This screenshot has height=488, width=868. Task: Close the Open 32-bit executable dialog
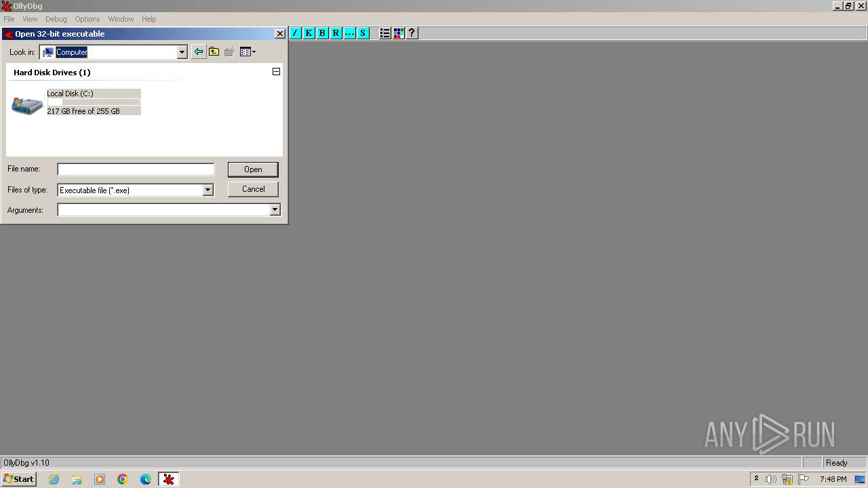[x=279, y=34]
